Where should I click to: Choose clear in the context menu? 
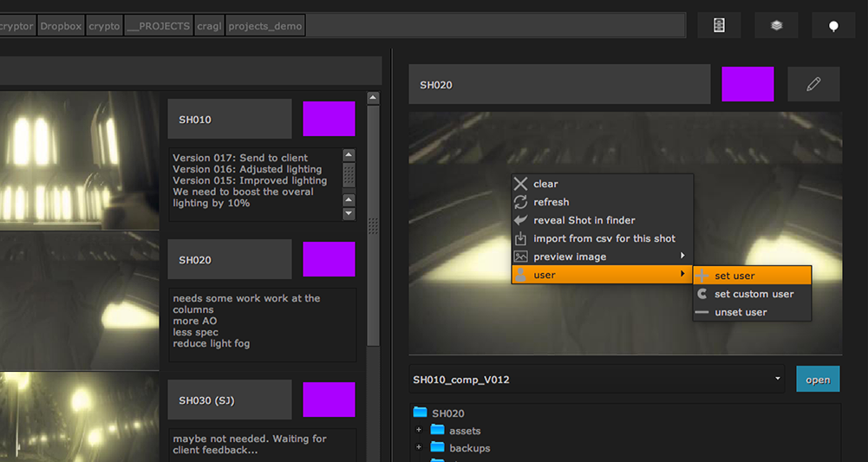[x=545, y=184]
